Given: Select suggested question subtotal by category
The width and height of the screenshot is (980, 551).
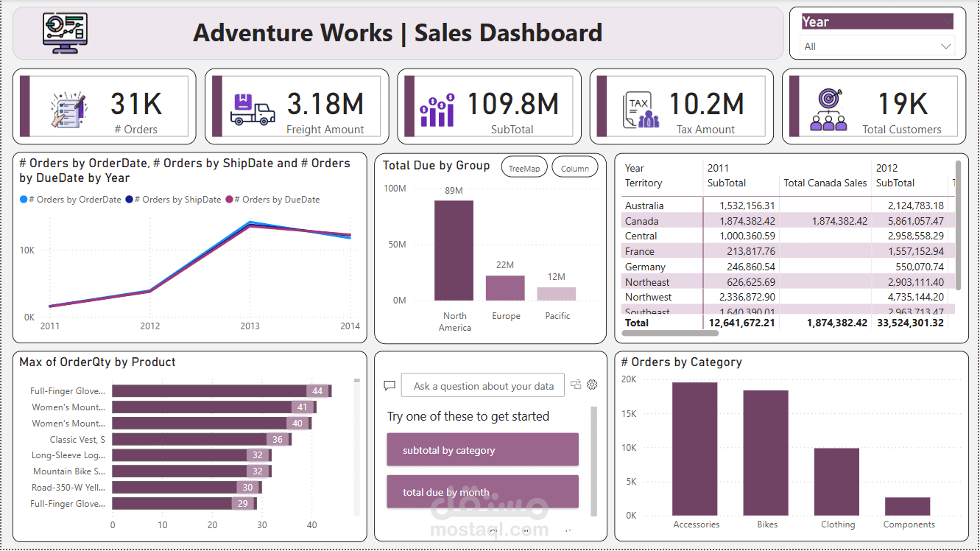Looking at the screenshot, I should click(483, 450).
